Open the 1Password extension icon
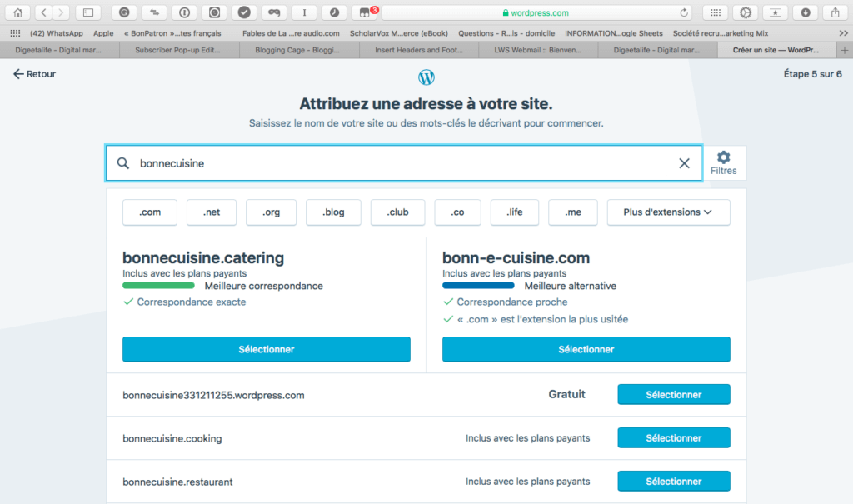This screenshot has width=853, height=504. tap(184, 12)
